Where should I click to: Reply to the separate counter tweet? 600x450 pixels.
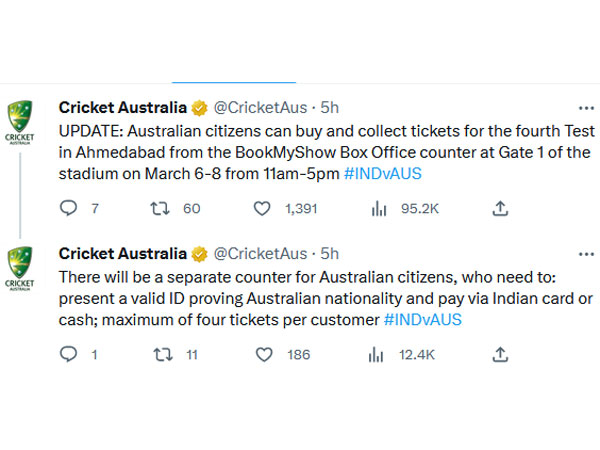(69, 354)
